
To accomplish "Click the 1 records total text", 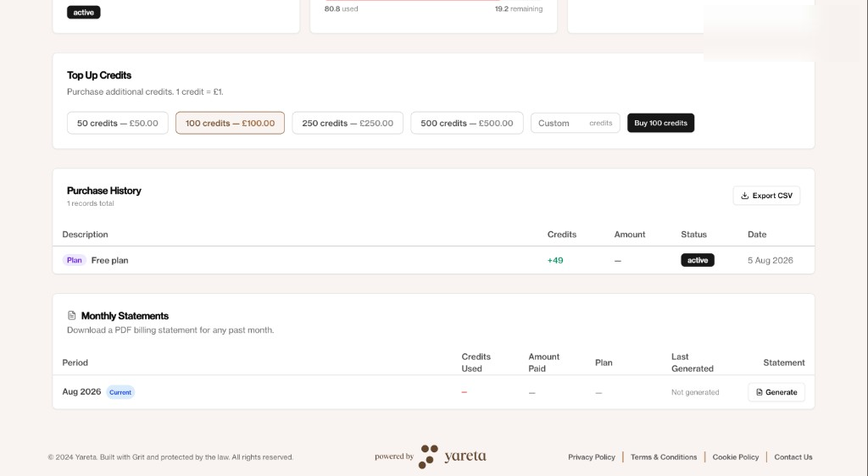I will coord(90,203).
